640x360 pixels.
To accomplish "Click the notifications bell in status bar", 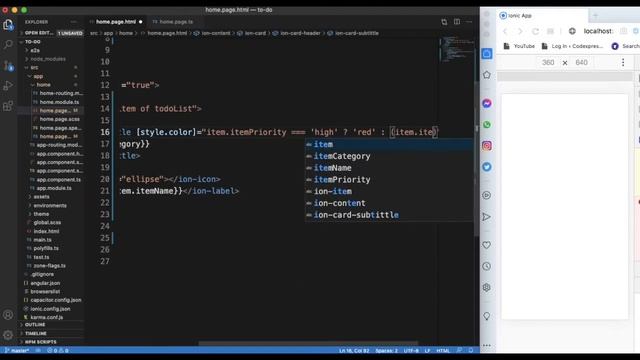I will tap(471, 351).
